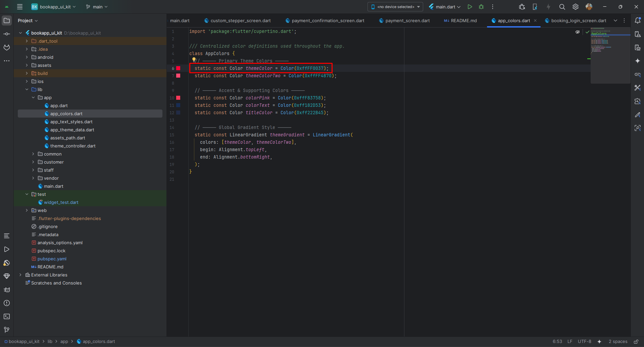Click the colorText dark swatch on line 11
Viewport: 644px width, 347px height.
[178, 105]
